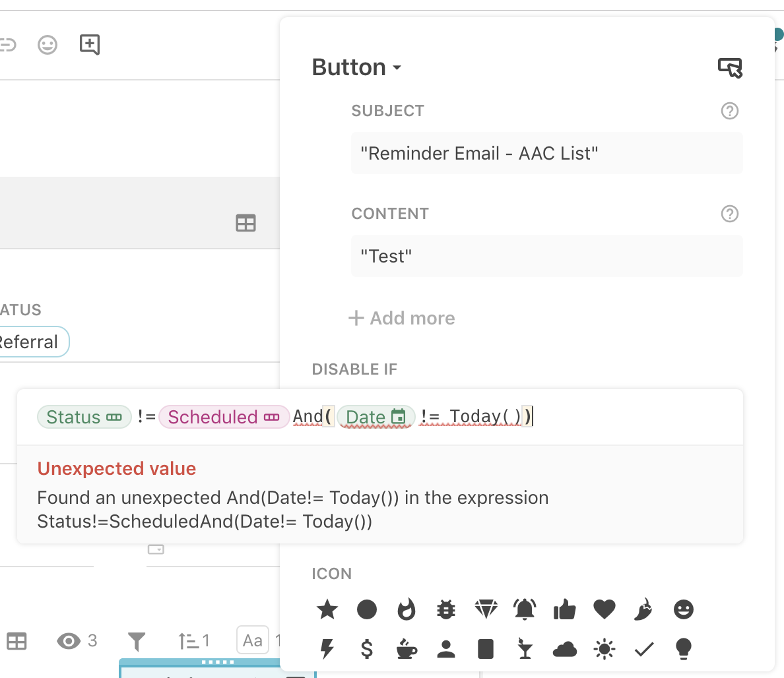Select the star icon for the button

pyautogui.click(x=327, y=609)
